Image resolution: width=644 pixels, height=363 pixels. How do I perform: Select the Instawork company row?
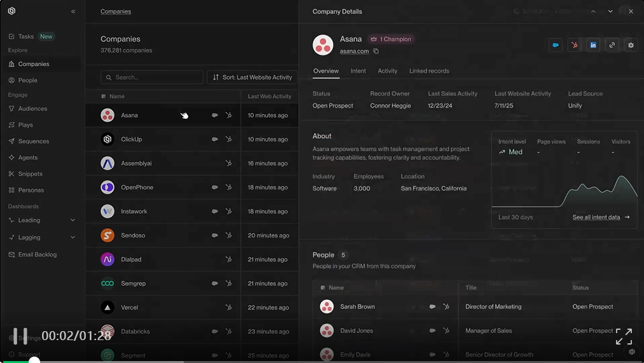click(192, 211)
